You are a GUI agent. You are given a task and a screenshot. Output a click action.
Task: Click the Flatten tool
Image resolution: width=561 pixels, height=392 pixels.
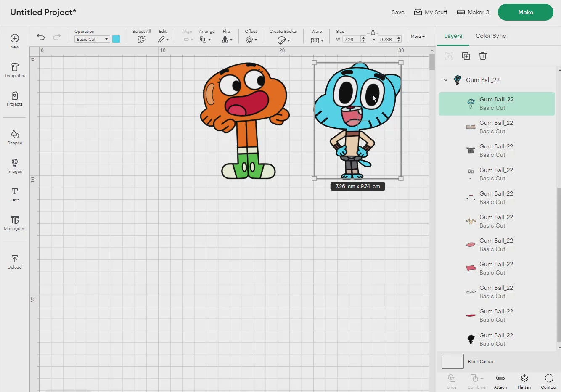[x=524, y=381]
